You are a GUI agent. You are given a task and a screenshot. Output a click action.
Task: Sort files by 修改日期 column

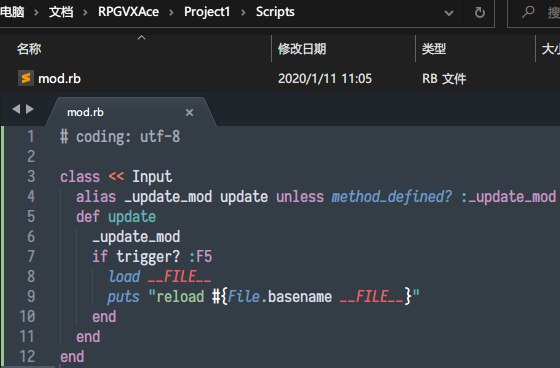click(302, 49)
